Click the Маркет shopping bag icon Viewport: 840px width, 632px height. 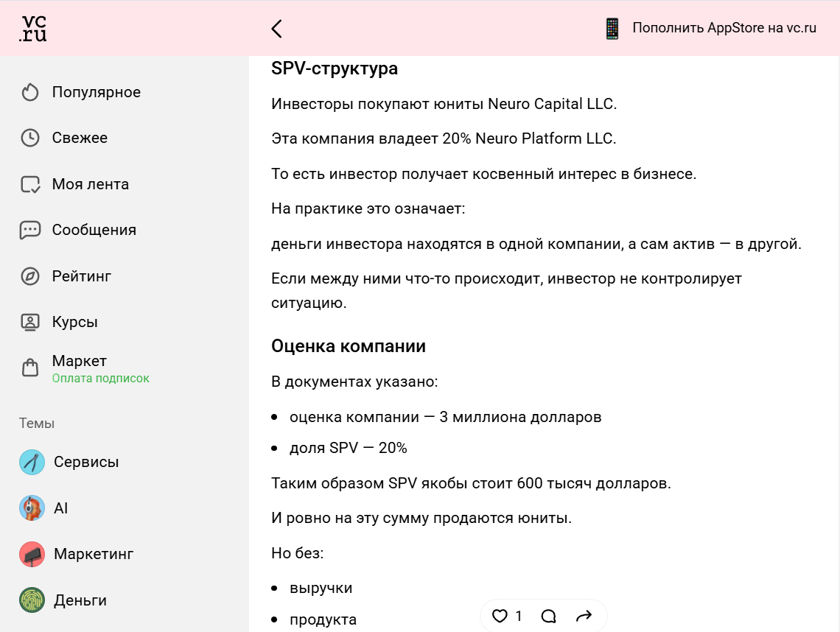coord(29,368)
